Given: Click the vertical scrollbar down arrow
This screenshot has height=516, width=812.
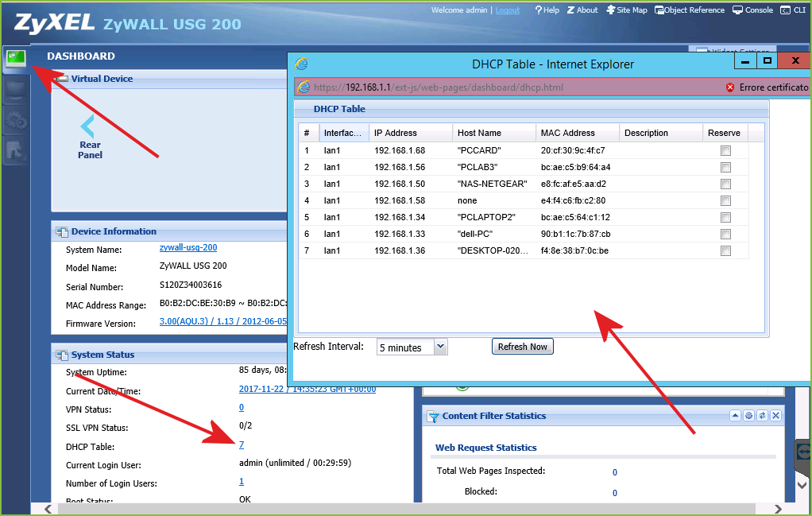Looking at the screenshot, I should (802, 486).
